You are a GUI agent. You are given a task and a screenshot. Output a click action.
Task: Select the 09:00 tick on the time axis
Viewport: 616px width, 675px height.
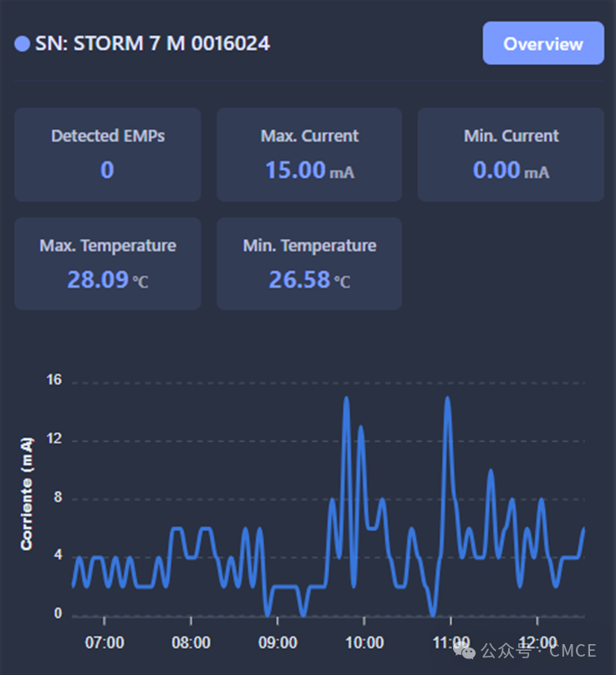click(x=277, y=642)
